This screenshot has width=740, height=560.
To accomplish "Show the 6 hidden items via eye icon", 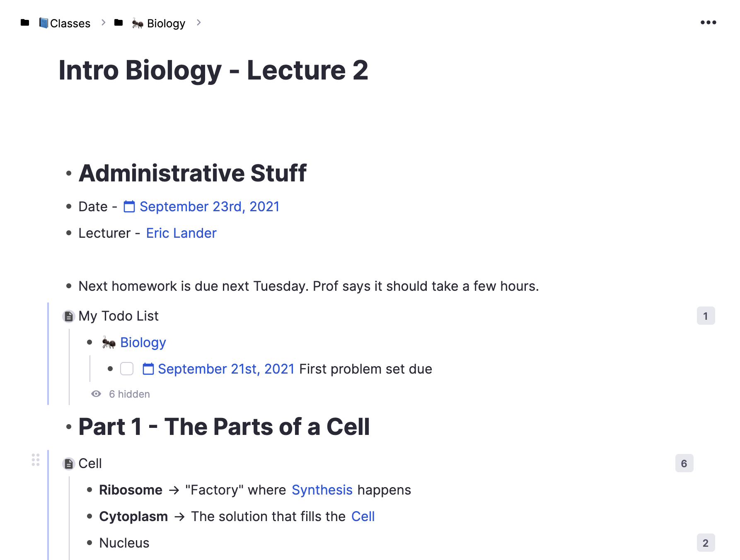I will 96,394.
